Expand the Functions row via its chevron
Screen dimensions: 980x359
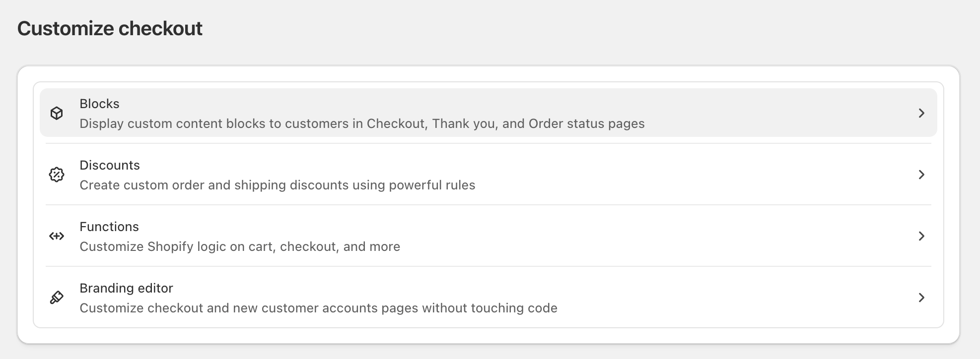point(921,236)
